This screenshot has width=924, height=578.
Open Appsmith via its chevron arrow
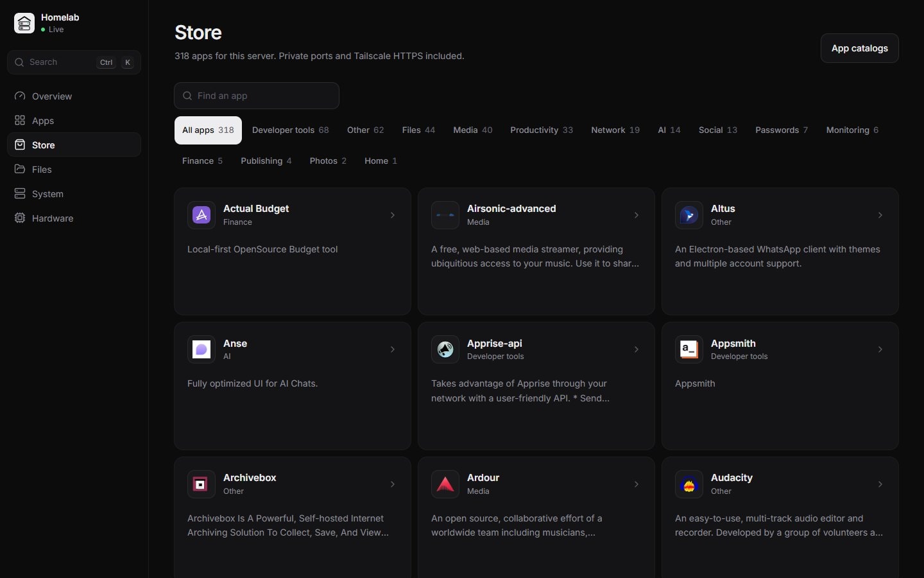coord(880,349)
